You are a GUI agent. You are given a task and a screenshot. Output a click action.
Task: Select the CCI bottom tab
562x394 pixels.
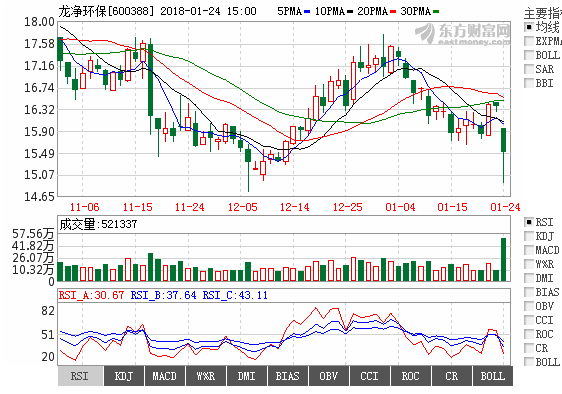point(370,376)
